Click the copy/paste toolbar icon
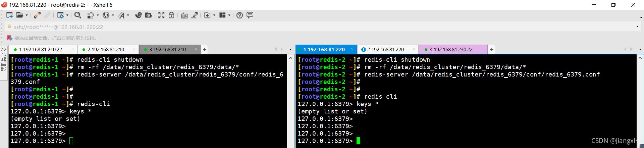The height and width of the screenshot is (148, 644). [x=91, y=15]
